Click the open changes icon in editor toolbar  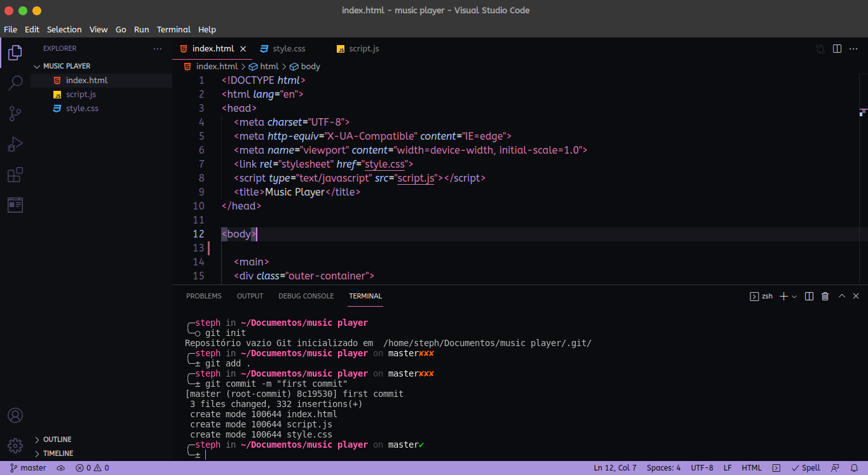(x=820, y=49)
